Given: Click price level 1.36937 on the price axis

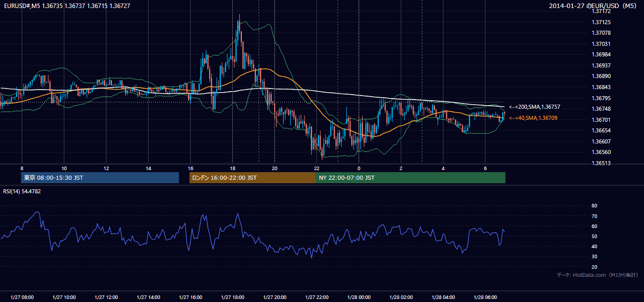Looking at the screenshot, I should click(x=602, y=66).
